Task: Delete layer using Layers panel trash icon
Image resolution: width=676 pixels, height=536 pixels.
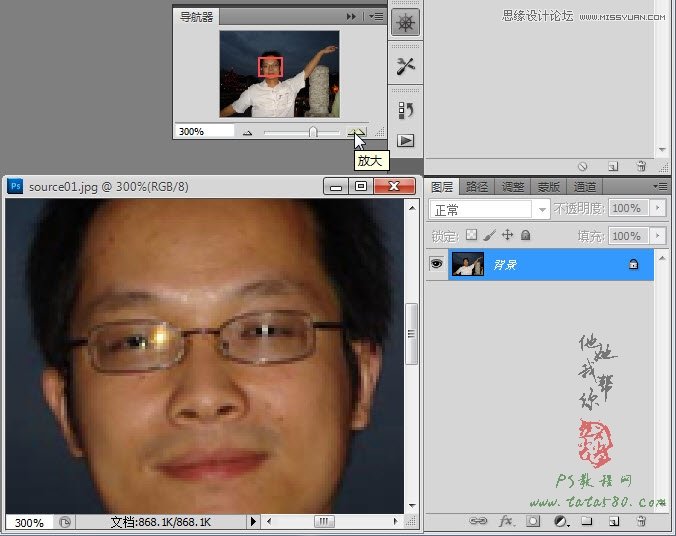Action: coord(641,521)
